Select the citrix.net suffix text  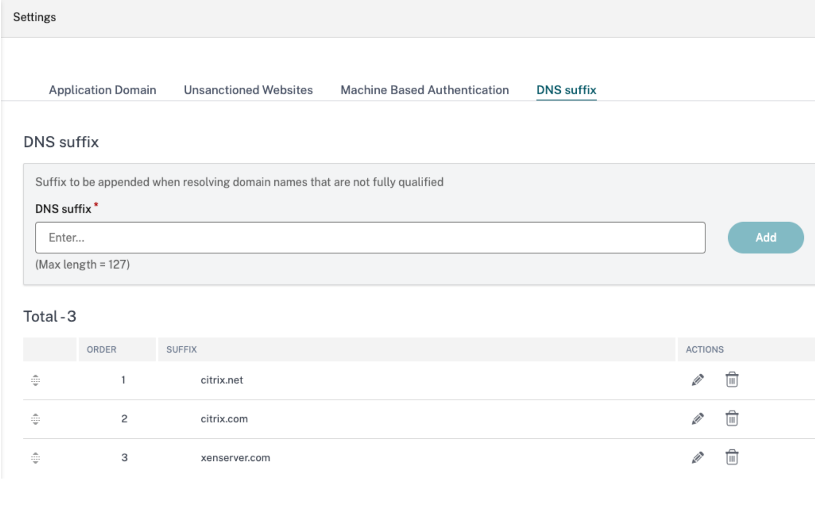(x=224, y=381)
